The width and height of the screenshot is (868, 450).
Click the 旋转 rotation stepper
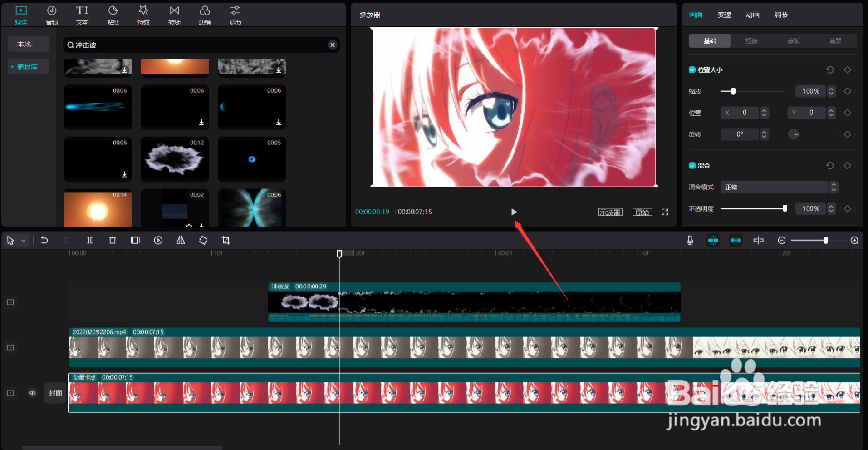coord(764,134)
